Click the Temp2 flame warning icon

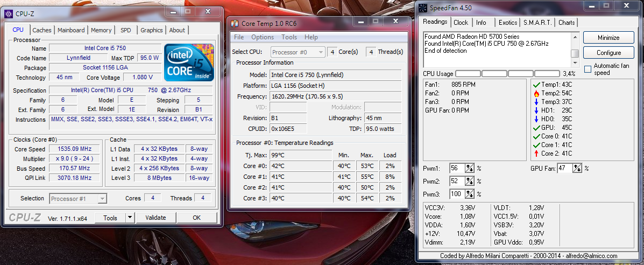[536, 93]
